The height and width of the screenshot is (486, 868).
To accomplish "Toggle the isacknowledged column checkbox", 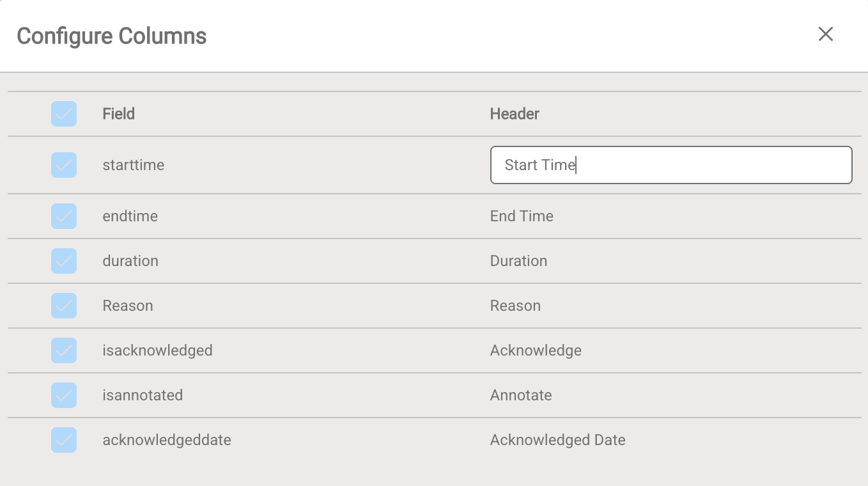I will click(63, 350).
